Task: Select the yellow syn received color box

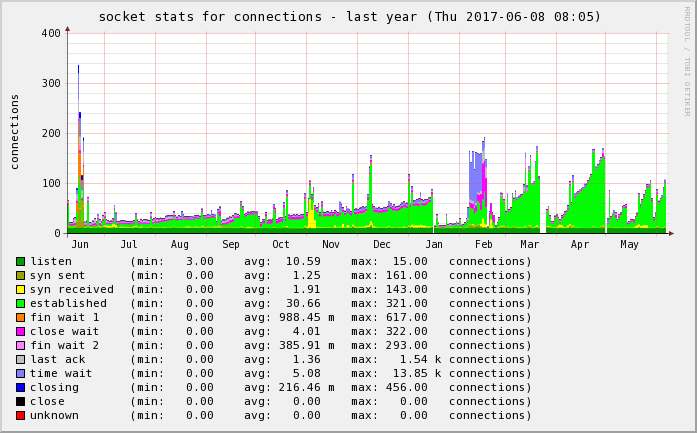Action: point(20,289)
